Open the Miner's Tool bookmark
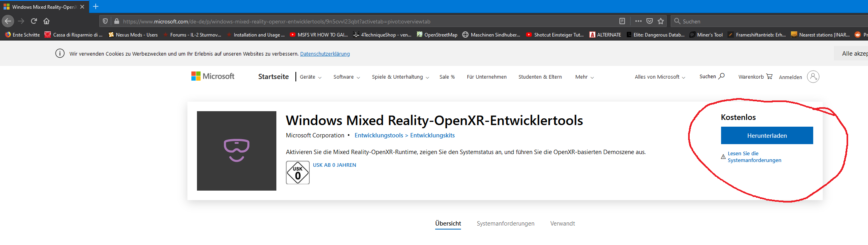868x245 pixels. click(706, 35)
